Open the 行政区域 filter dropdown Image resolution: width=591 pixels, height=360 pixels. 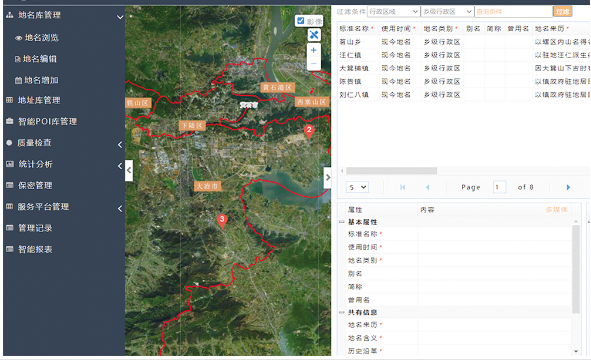tap(393, 12)
